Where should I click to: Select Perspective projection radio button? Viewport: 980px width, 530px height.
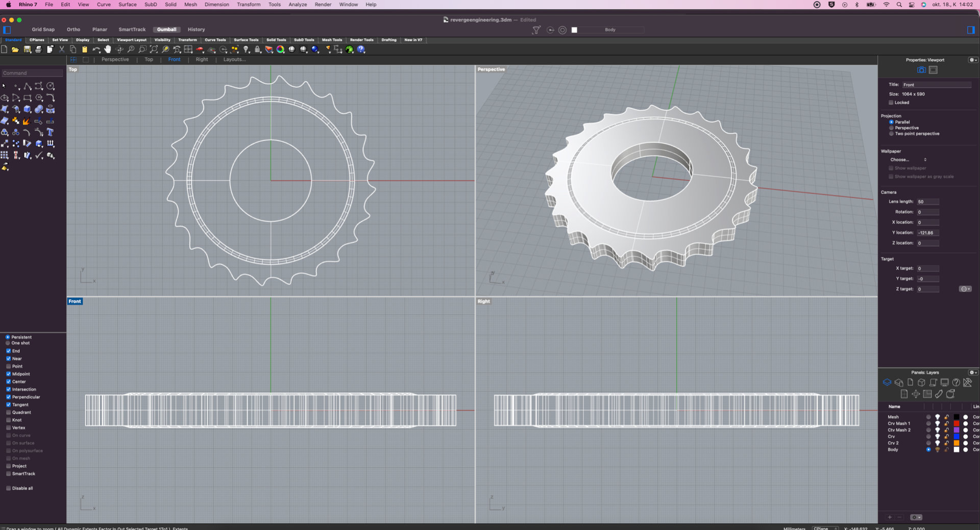click(891, 128)
